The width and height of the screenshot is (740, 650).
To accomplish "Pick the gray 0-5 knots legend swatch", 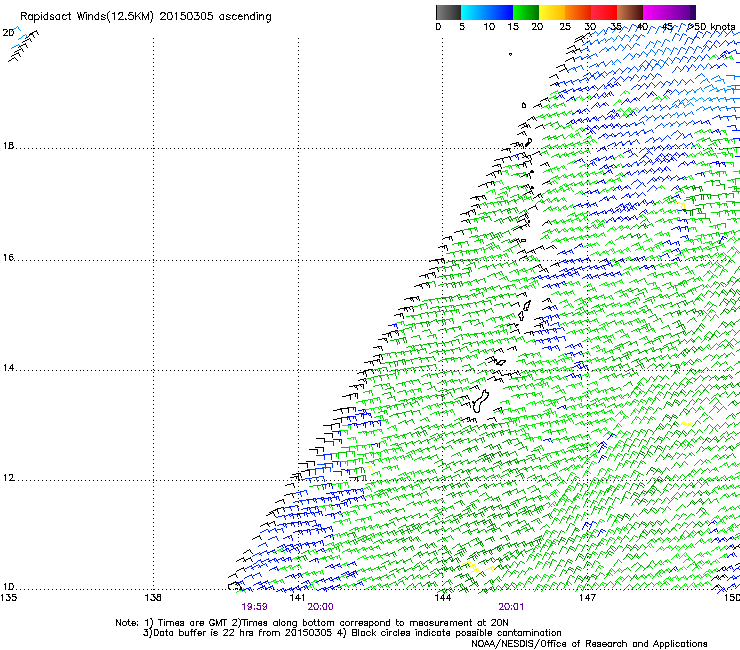I will tap(448, 12).
